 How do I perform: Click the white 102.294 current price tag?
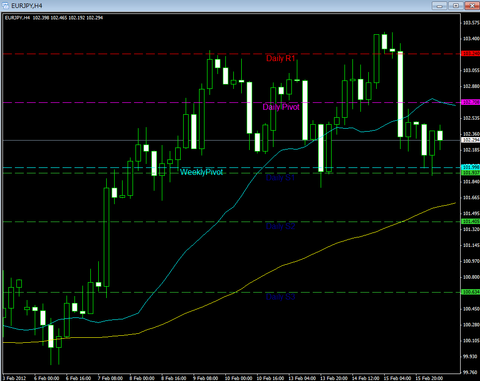click(x=471, y=140)
